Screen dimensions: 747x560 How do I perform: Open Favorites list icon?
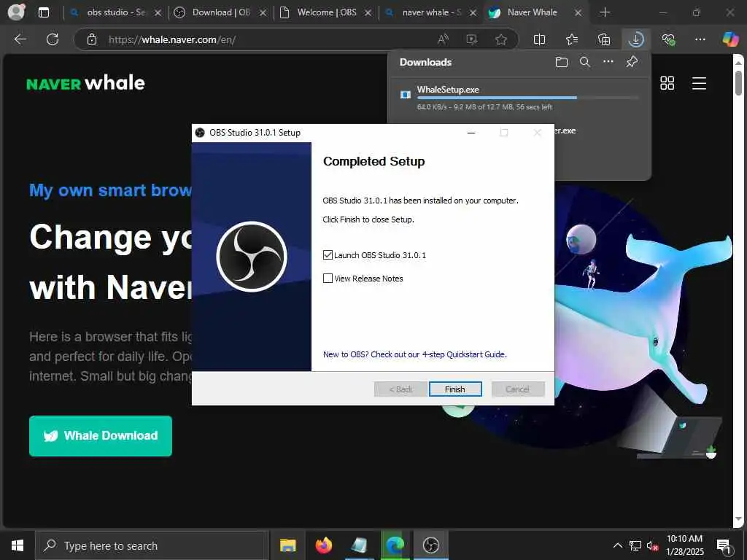[572, 39]
